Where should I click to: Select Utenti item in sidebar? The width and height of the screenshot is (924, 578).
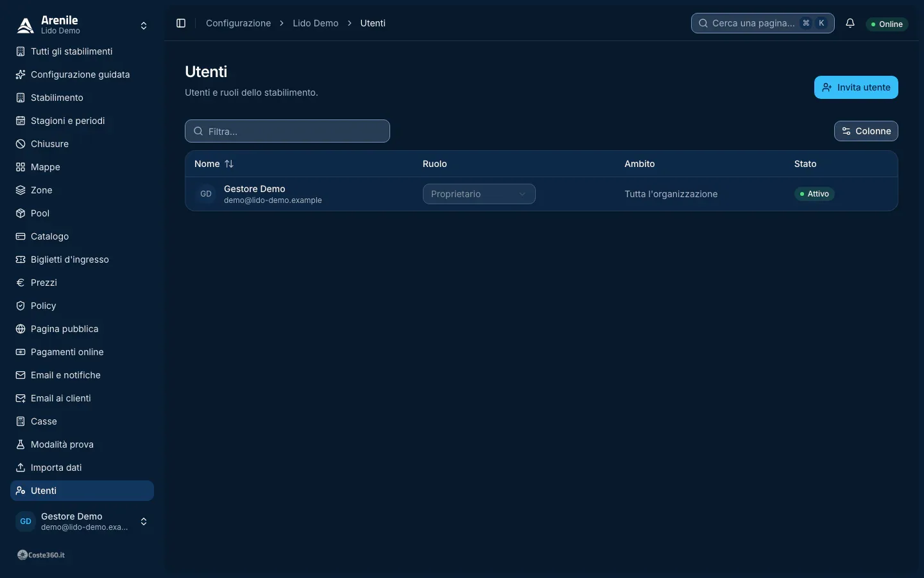click(x=82, y=491)
